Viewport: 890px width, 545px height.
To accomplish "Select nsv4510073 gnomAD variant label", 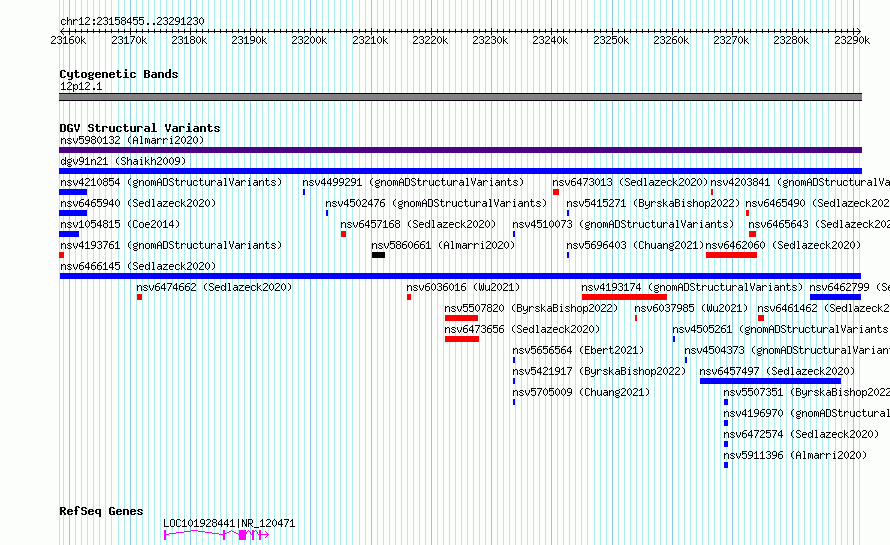I will (623, 224).
